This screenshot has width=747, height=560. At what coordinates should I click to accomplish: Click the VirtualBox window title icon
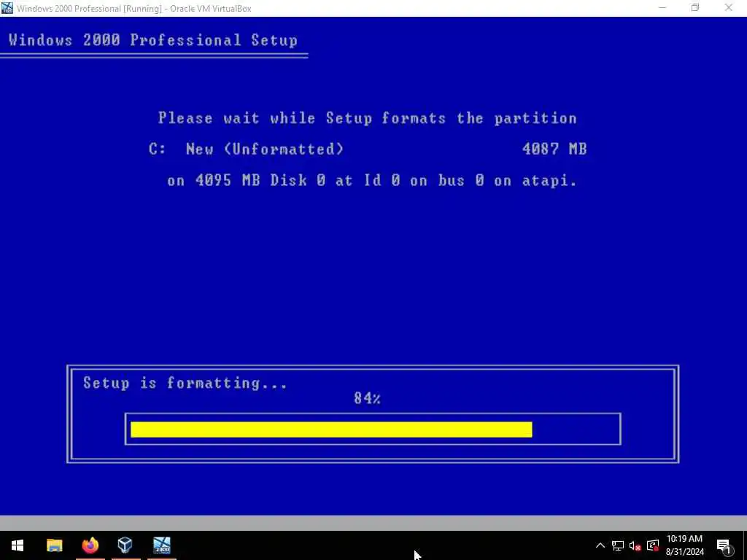pyautogui.click(x=7, y=8)
